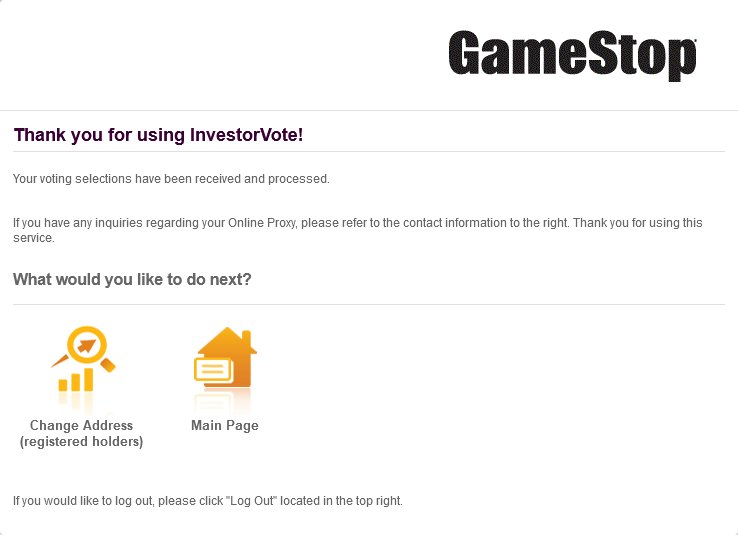Click the "Log Out" quoted text in footer note
The image size is (738, 535).
pyautogui.click(x=252, y=501)
